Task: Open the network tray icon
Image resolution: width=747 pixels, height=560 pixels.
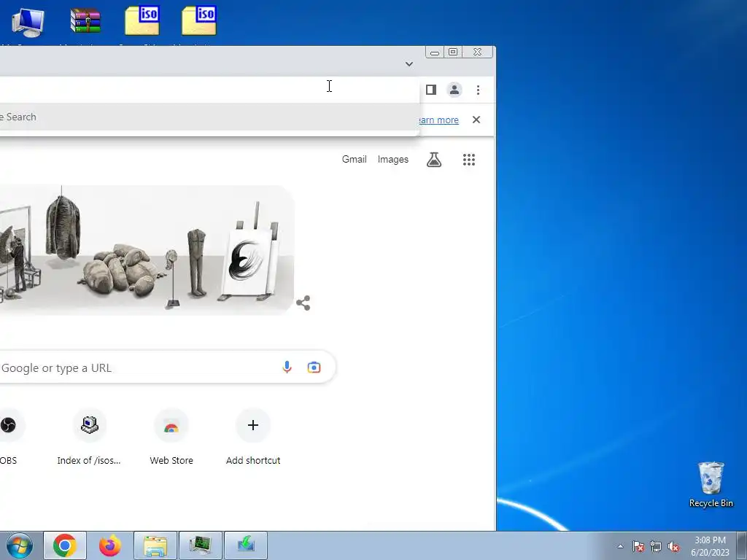Action: [x=656, y=546]
